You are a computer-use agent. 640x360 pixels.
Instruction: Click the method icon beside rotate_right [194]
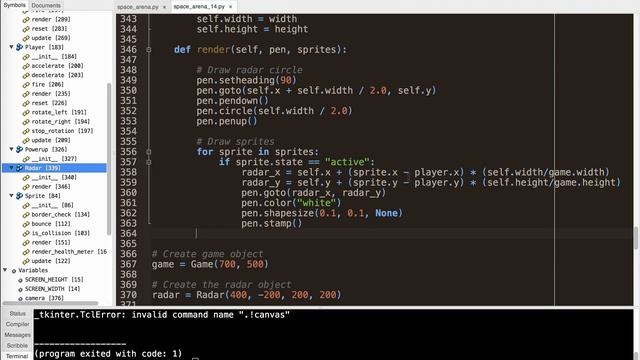click(x=26, y=122)
